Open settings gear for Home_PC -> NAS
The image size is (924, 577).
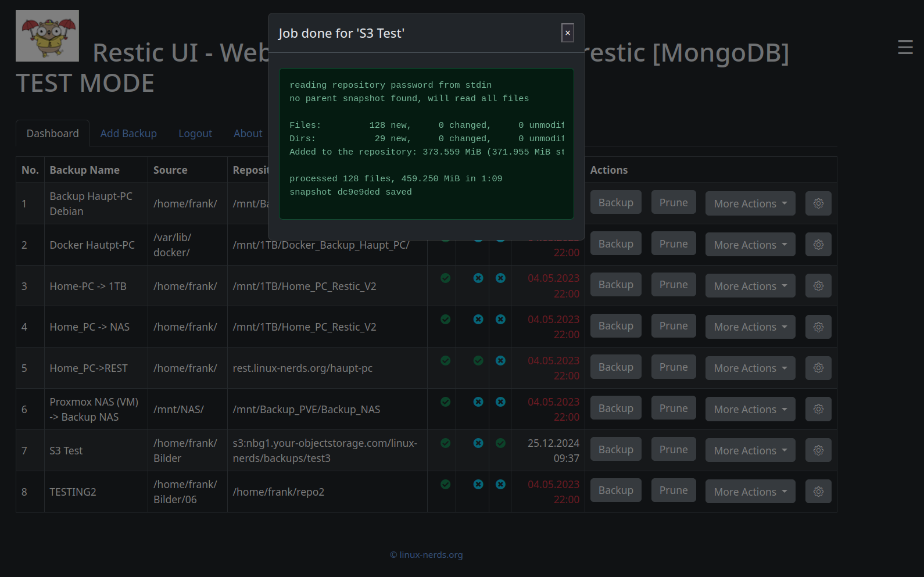click(818, 327)
